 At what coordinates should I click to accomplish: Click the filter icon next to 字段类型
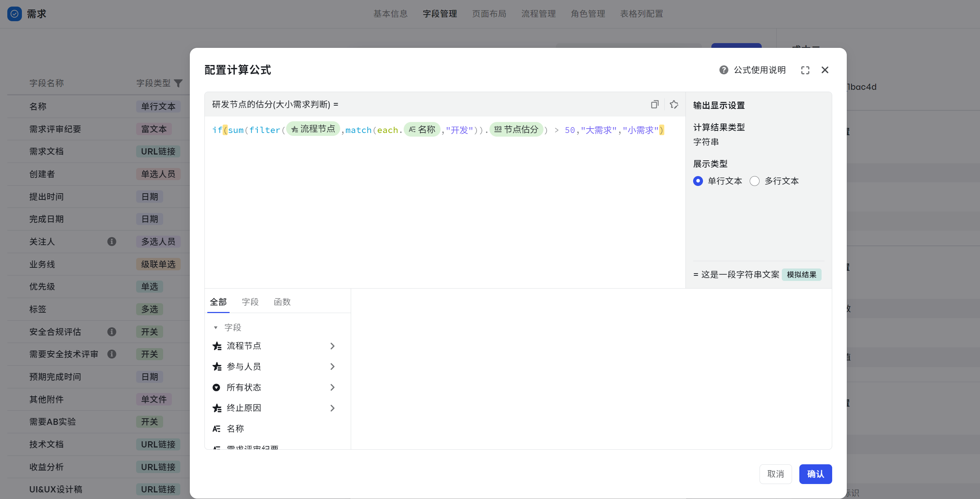coord(178,83)
